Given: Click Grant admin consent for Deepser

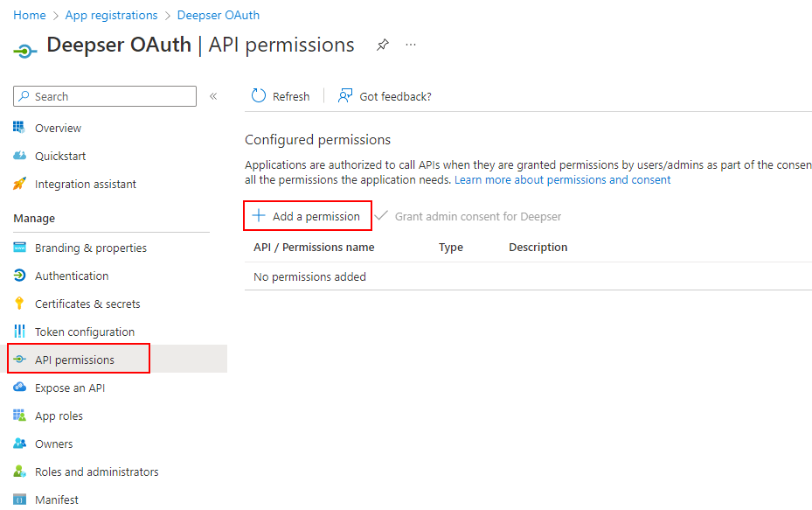Looking at the screenshot, I should pyautogui.click(x=468, y=216).
